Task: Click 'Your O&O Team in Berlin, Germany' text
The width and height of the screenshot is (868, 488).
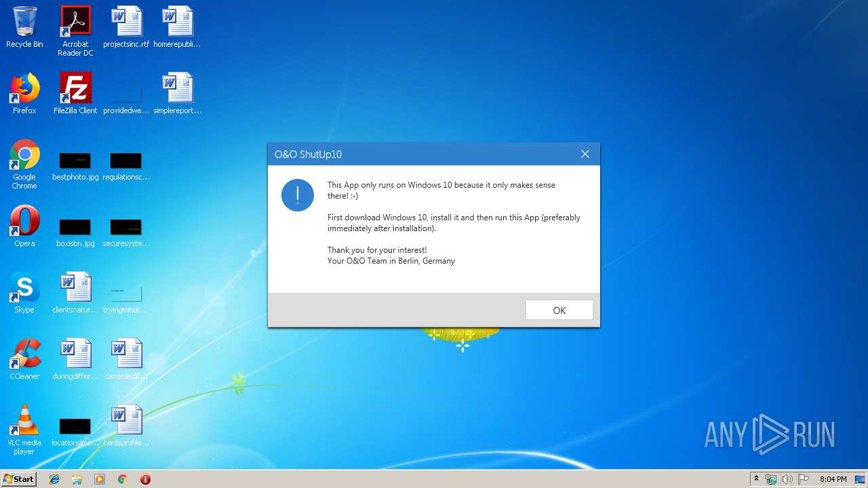Action: tap(391, 261)
